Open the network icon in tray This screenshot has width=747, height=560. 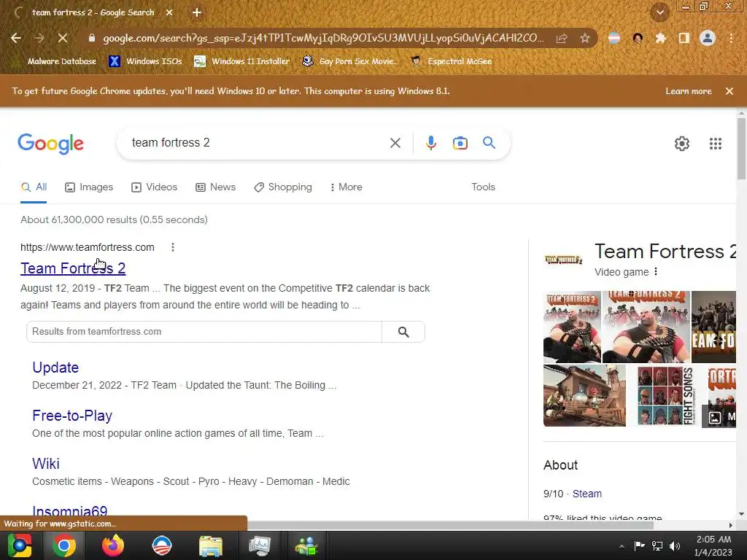657,546
